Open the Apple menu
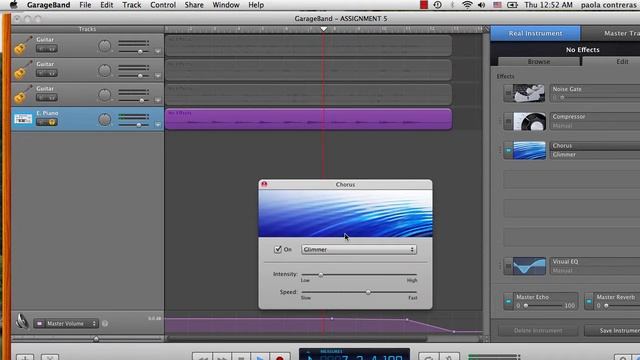 pyautogui.click(x=13, y=5)
